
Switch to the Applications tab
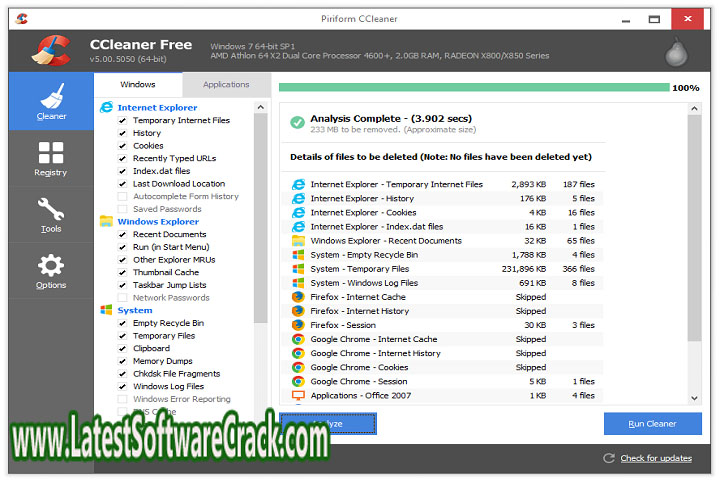[x=226, y=85]
